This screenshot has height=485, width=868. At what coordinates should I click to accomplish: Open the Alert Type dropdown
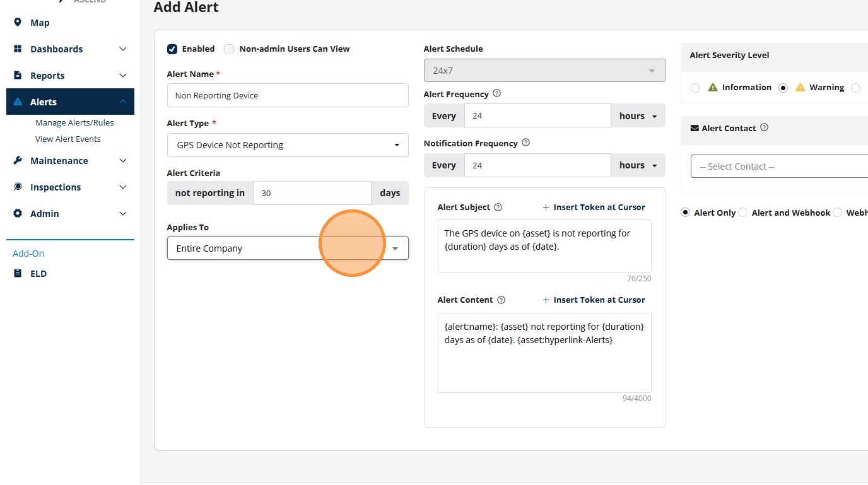(x=288, y=145)
